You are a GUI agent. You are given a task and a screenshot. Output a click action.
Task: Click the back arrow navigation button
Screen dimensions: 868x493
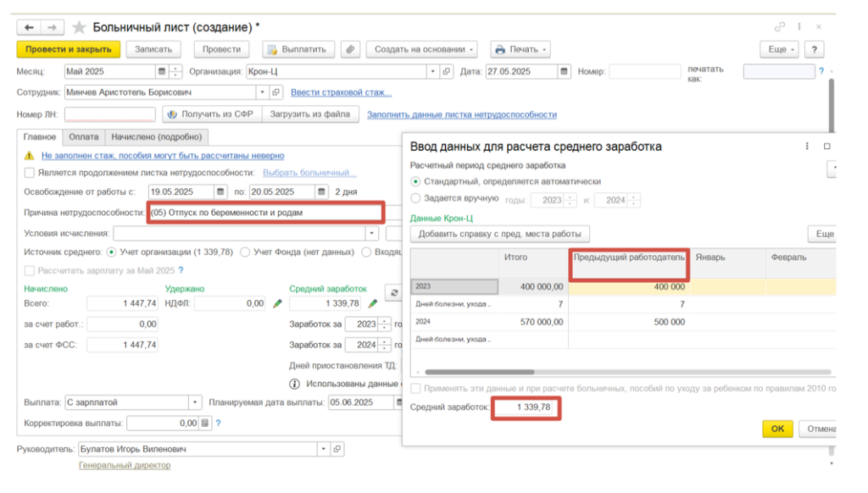pos(30,27)
